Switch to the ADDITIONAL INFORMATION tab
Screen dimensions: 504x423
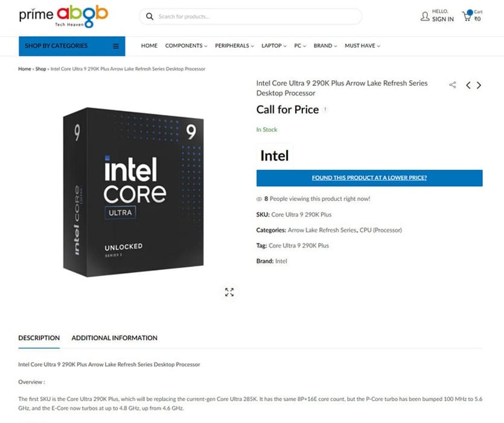tap(114, 338)
